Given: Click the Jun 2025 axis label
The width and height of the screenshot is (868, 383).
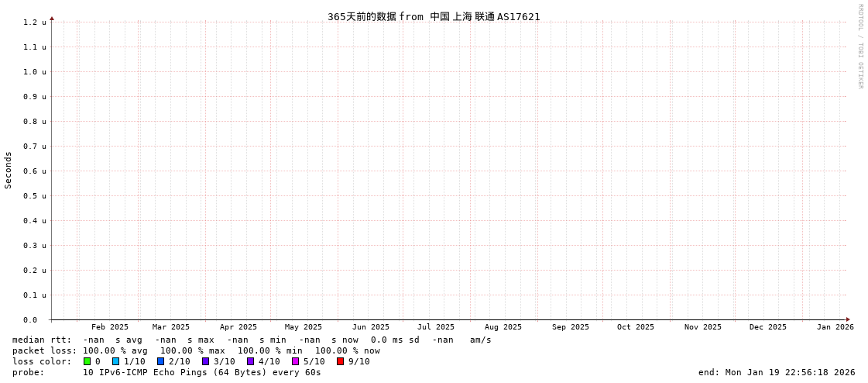Looking at the screenshot, I should [x=371, y=327].
